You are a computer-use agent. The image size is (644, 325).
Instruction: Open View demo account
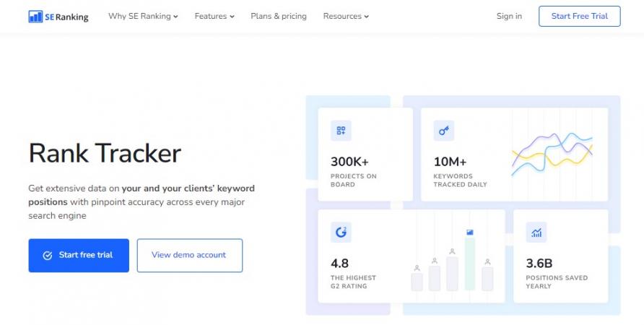pyautogui.click(x=190, y=255)
